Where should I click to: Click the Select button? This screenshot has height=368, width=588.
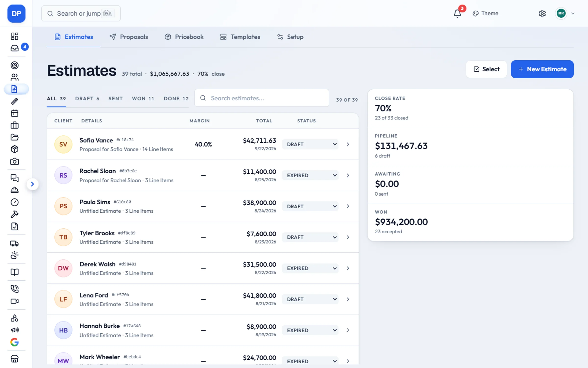(486, 69)
